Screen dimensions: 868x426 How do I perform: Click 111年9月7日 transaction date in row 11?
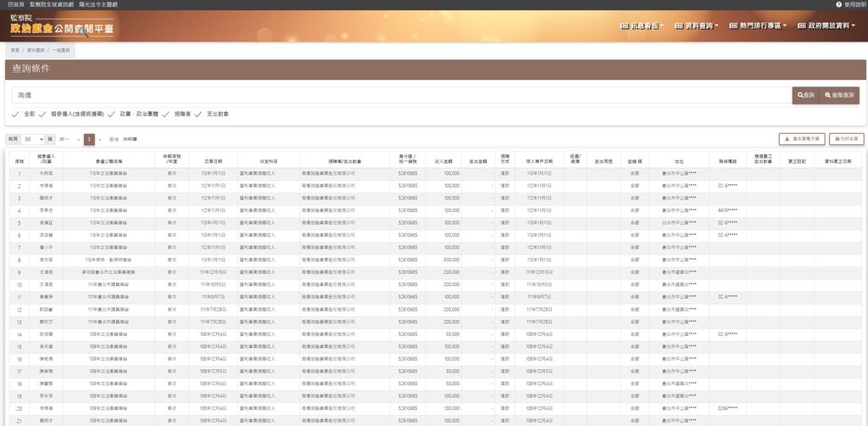[213, 297]
